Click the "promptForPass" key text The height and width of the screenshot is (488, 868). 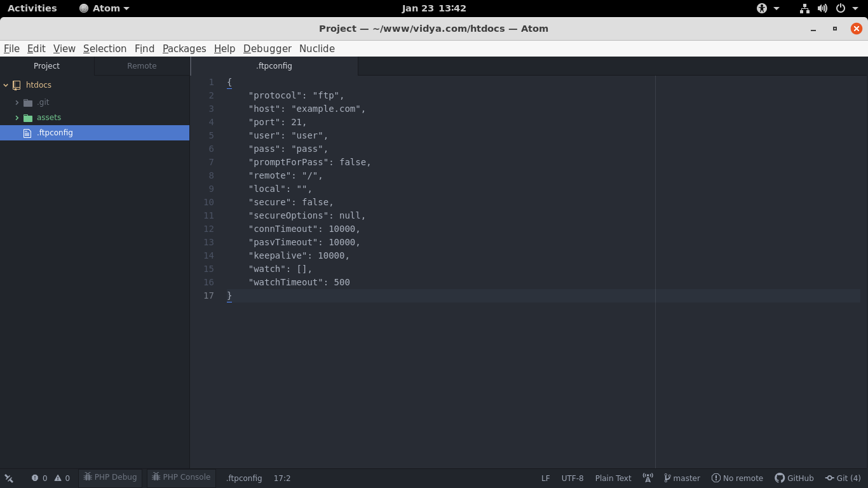point(288,163)
